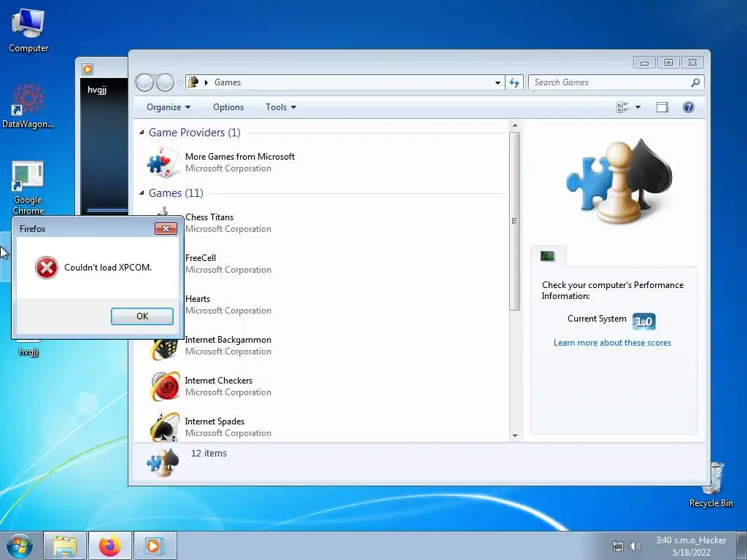Open the Organize menu
This screenshot has width=747, height=560.
(x=169, y=107)
